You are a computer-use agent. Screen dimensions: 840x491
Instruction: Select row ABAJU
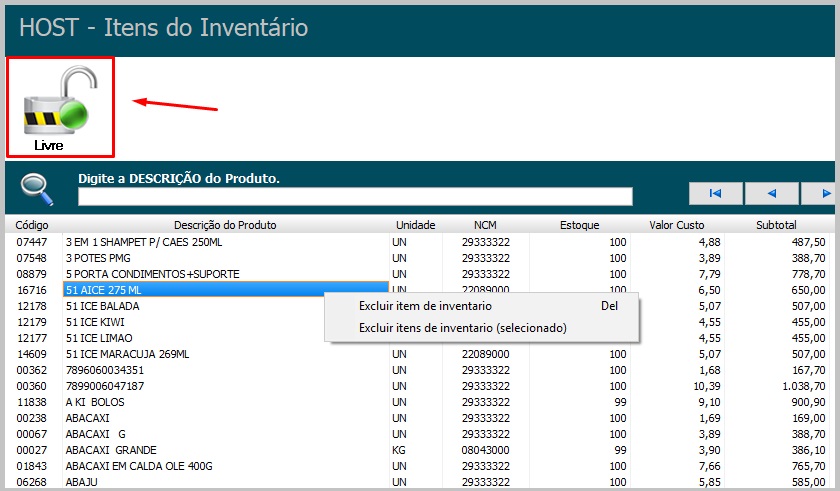417,482
